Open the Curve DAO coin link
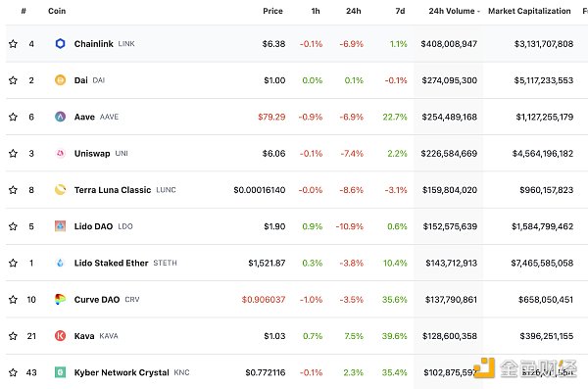Viewport: 588px width, 389px height. tap(97, 300)
